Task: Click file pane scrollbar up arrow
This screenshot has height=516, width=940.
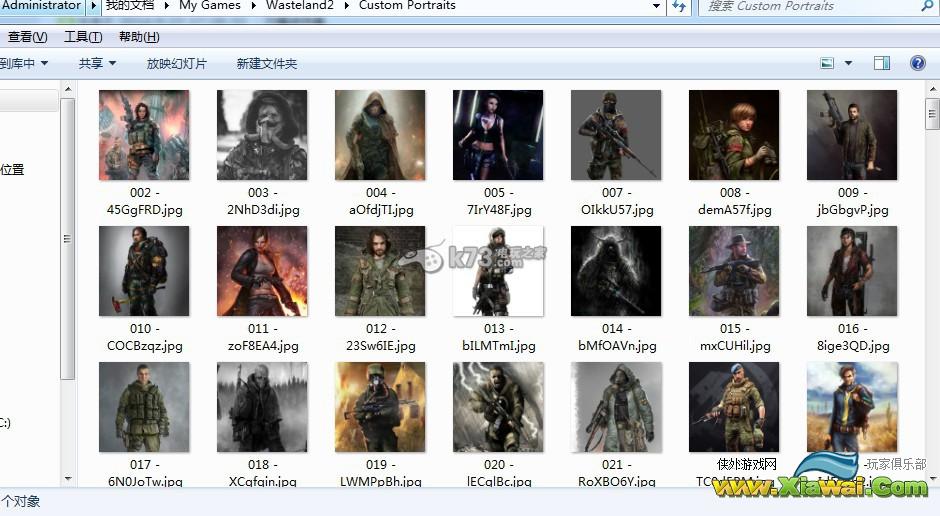Action: (x=932, y=89)
